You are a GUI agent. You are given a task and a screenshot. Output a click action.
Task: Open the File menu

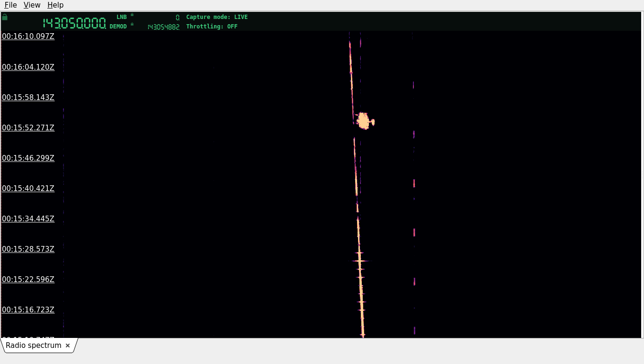[10, 5]
